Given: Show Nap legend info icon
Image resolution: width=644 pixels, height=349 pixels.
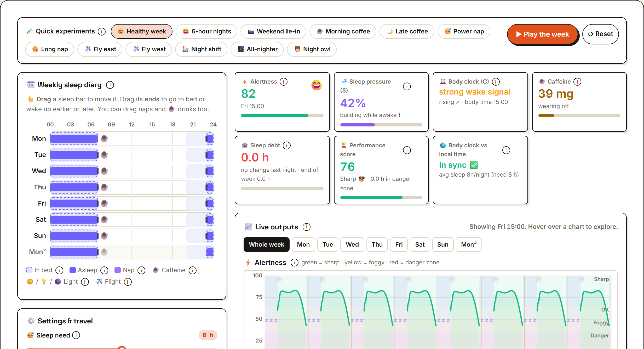Looking at the screenshot, I should click(x=141, y=270).
